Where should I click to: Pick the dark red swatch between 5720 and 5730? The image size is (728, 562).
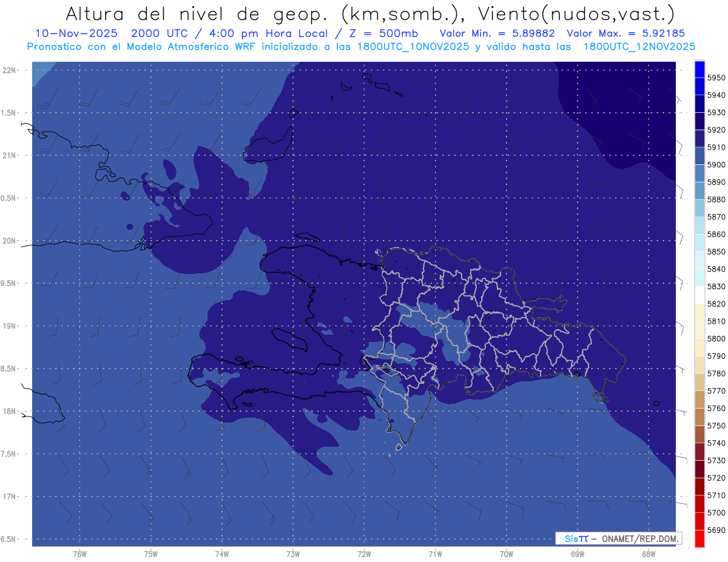pyautogui.click(x=699, y=469)
